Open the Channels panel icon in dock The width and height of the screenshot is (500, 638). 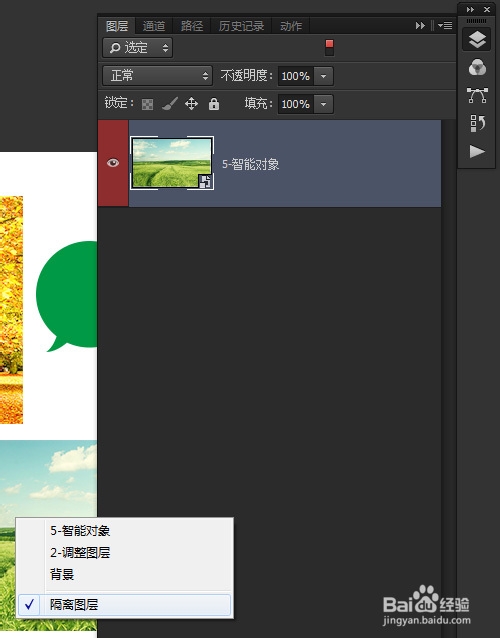[x=477, y=68]
